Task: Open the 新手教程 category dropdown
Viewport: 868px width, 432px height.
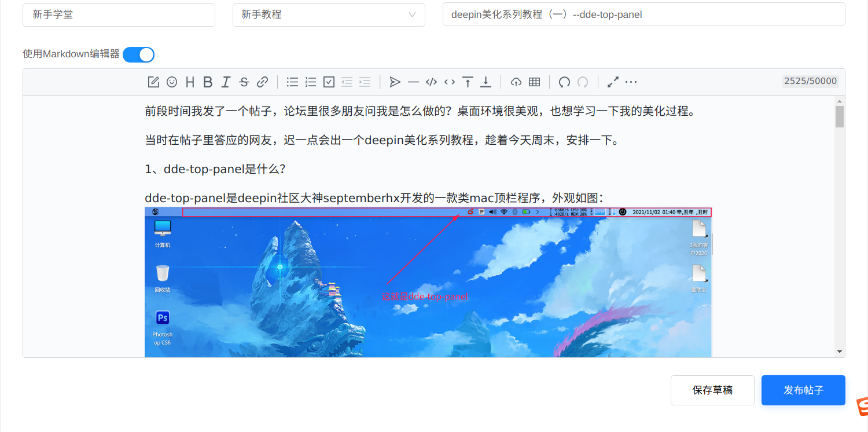Action: tap(329, 14)
